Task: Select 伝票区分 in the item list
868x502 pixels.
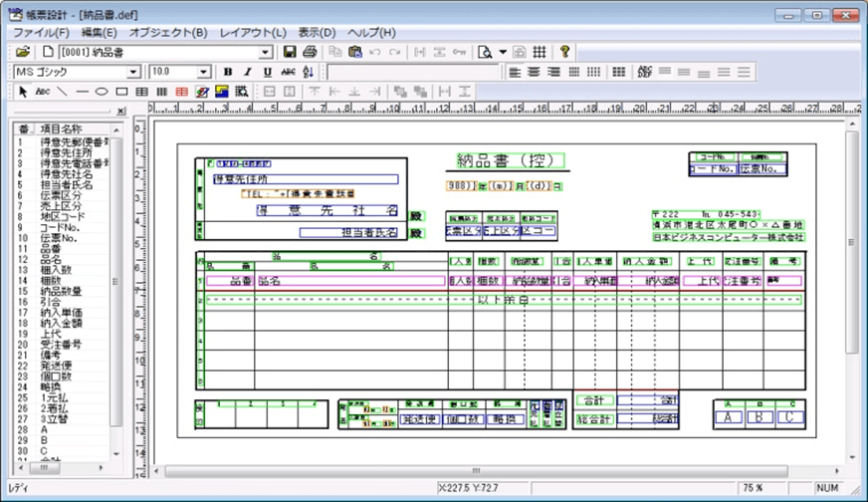Action: coord(61,195)
